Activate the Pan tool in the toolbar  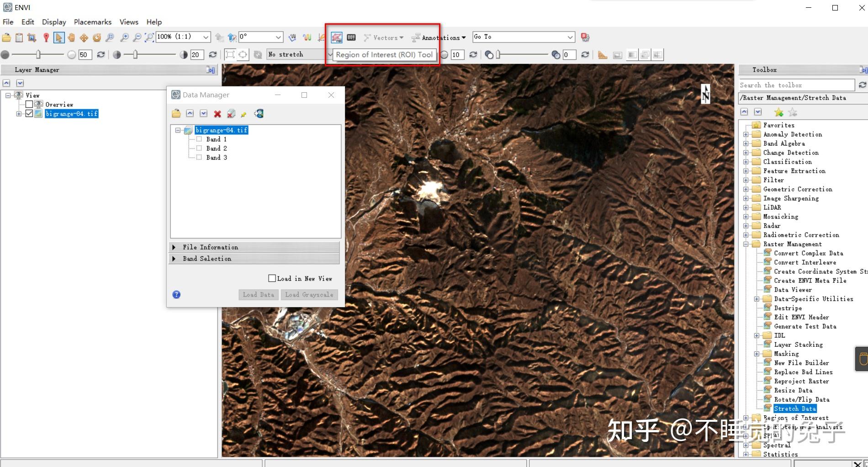[x=71, y=37]
